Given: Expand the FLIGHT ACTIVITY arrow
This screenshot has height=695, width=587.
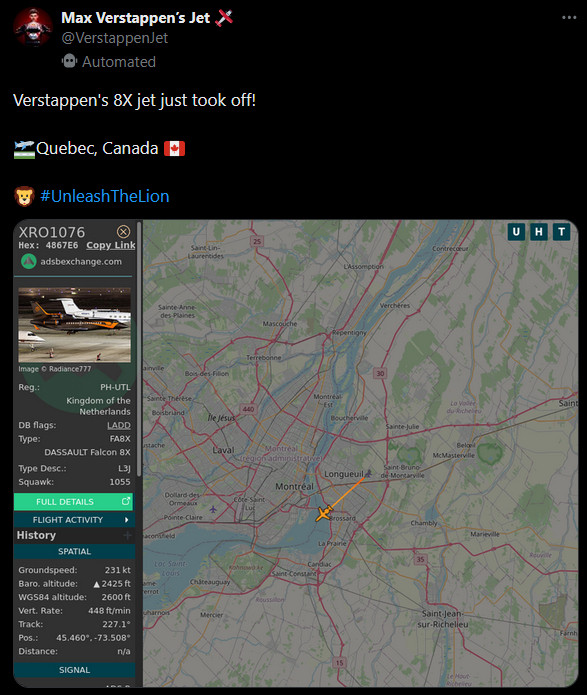Looking at the screenshot, I should pos(127,519).
